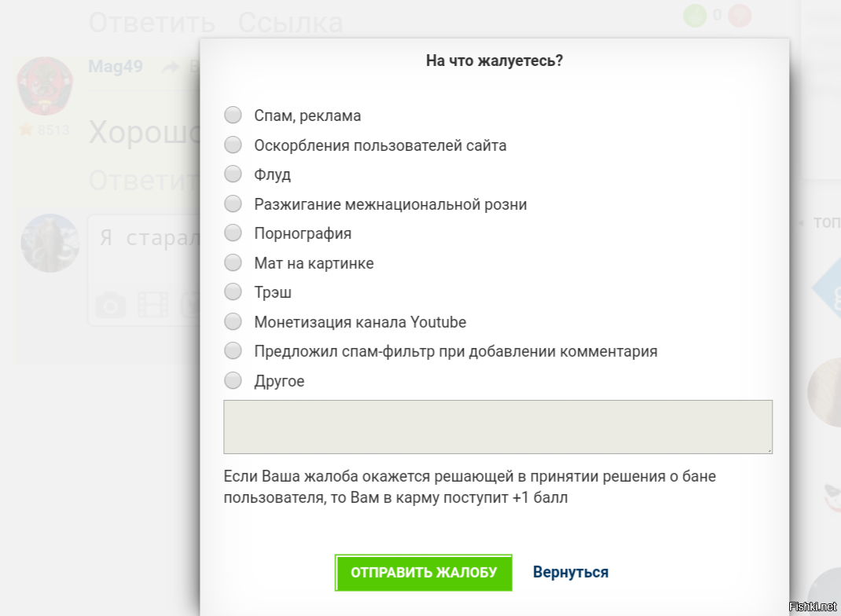Select "Предложил спам-фильтр при добавлении комментария"
Screen dimensions: 841x616
pos(233,350)
